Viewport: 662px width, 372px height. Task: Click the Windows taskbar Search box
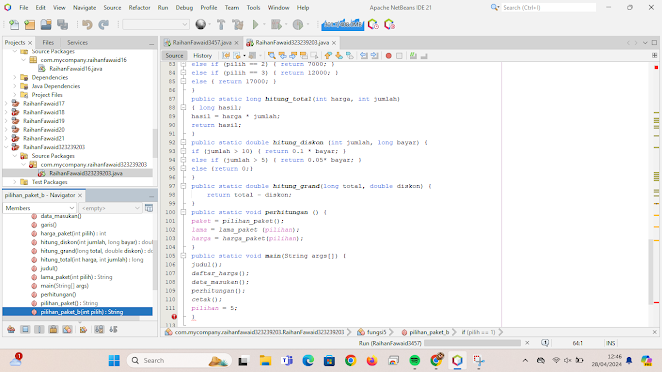pos(179,361)
